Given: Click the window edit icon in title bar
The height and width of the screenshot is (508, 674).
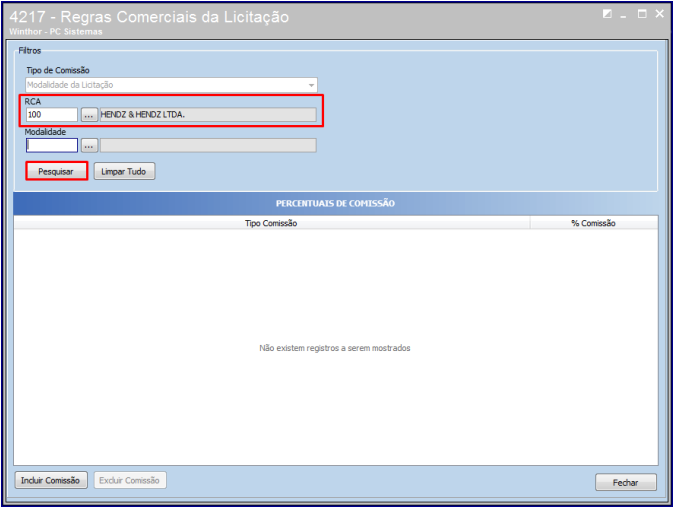Looking at the screenshot, I should pos(607,14).
